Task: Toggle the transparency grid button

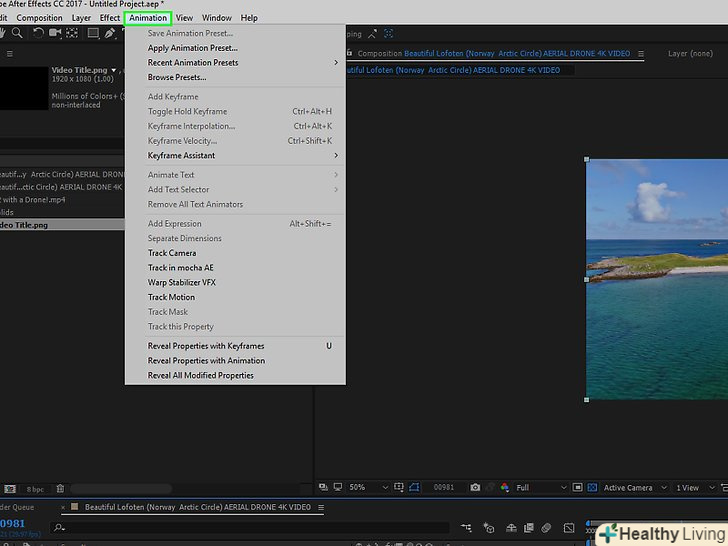Action: point(592,488)
